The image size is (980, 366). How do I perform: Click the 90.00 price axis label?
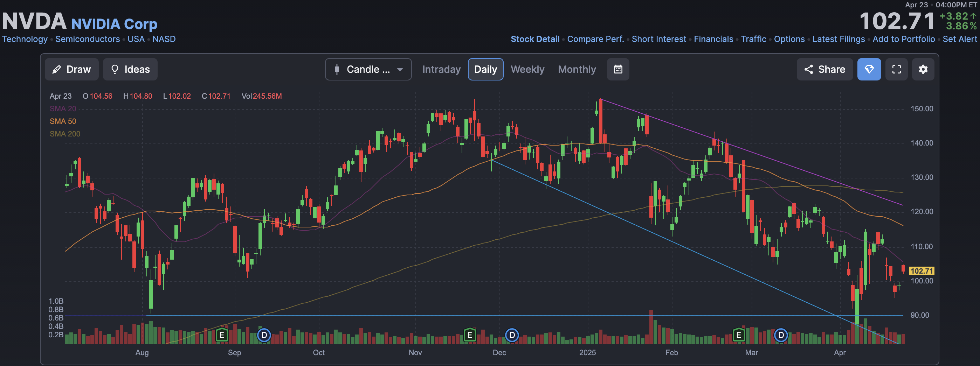(x=919, y=316)
